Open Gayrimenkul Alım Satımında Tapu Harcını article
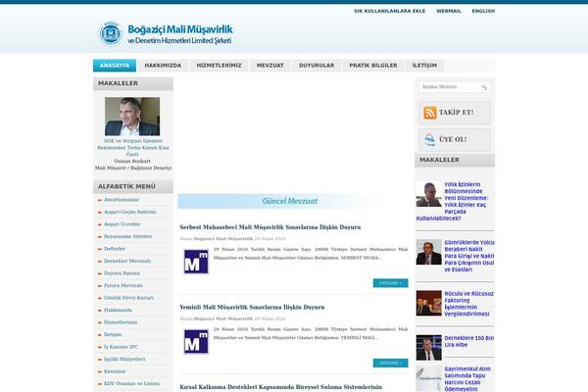 coord(467,379)
